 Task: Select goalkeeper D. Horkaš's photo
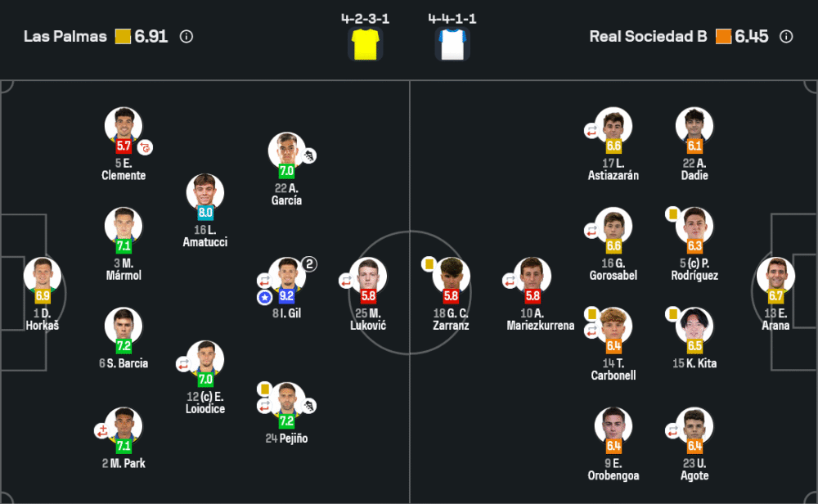pyautogui.click(x=42, y=275)
